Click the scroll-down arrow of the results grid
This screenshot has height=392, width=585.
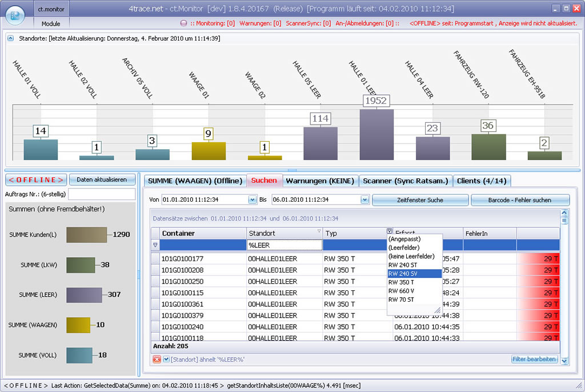tap(564, 361)
